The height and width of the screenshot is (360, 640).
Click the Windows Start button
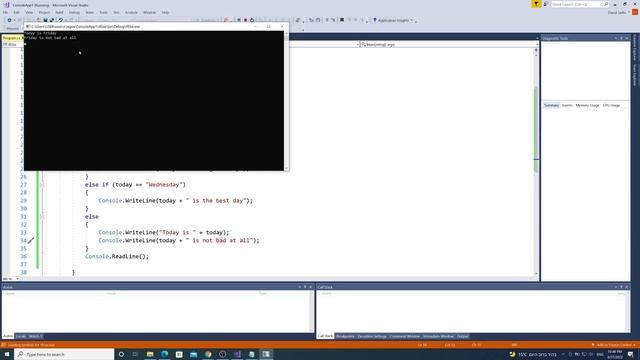[7, 354]
